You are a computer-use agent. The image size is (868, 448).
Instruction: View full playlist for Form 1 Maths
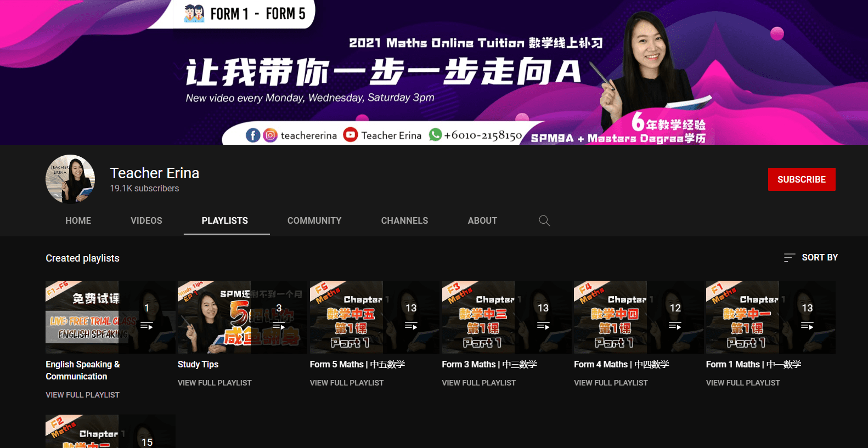coord(743,383)
